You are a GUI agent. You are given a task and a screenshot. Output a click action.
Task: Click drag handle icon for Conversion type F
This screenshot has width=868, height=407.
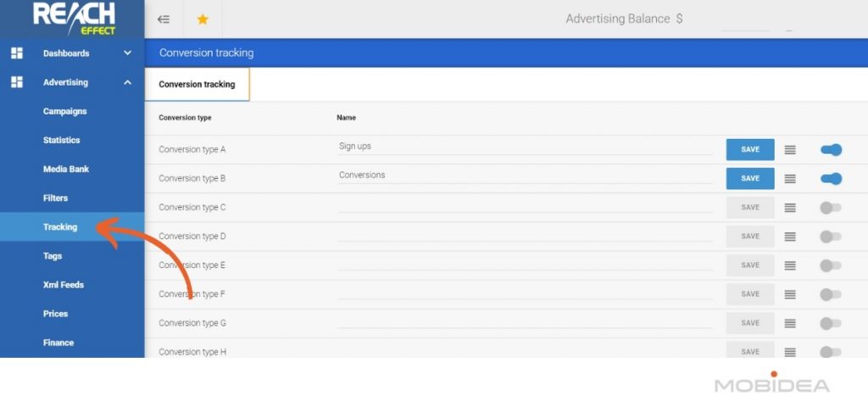(x=790, y=294)
